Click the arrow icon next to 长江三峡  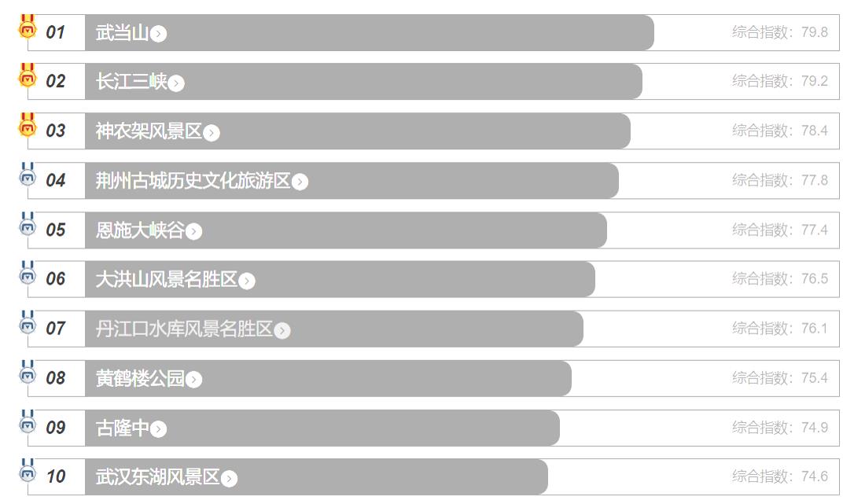tap(176, 83)
